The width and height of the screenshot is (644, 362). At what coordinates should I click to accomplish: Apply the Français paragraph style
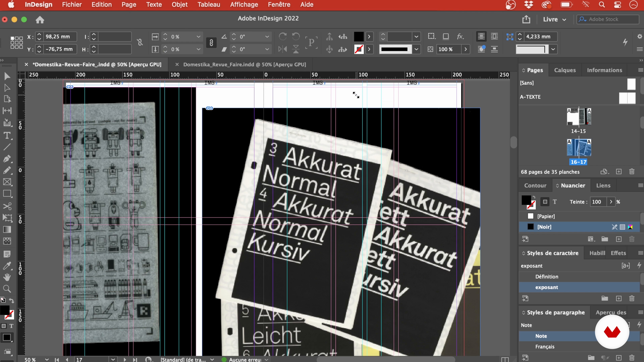tap(545, 347)
